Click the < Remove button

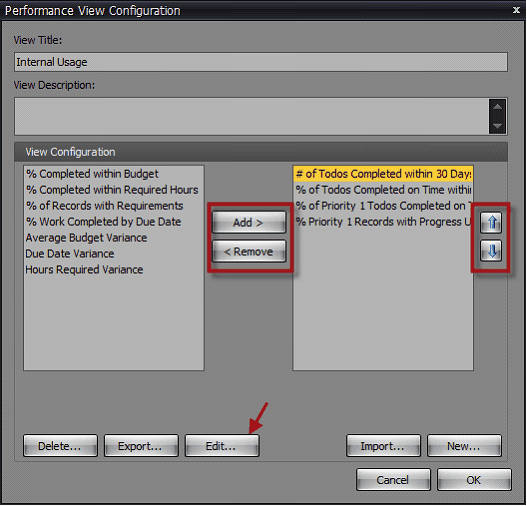coord(249,251)
